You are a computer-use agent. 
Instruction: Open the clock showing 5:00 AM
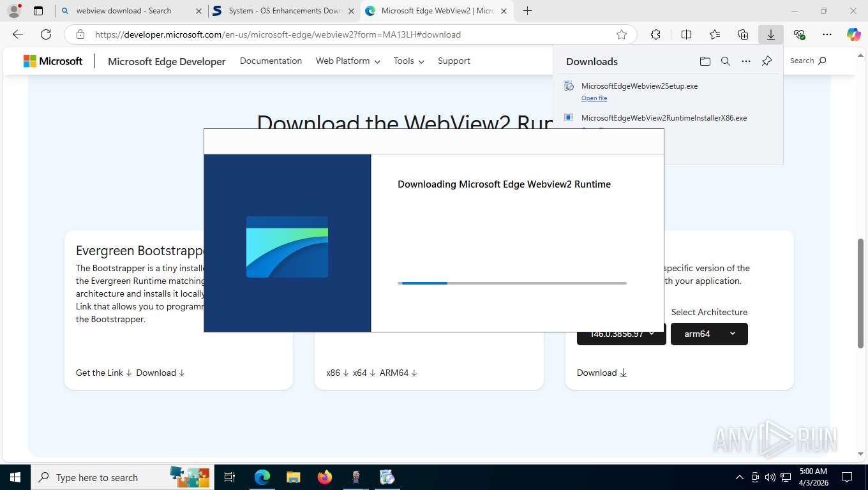pos(812,477)
